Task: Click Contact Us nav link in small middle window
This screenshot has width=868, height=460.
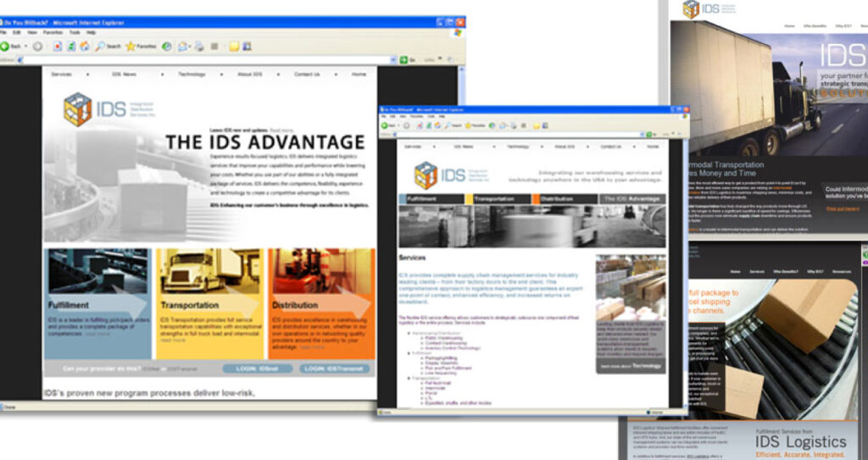Action: tap(611, 147)
